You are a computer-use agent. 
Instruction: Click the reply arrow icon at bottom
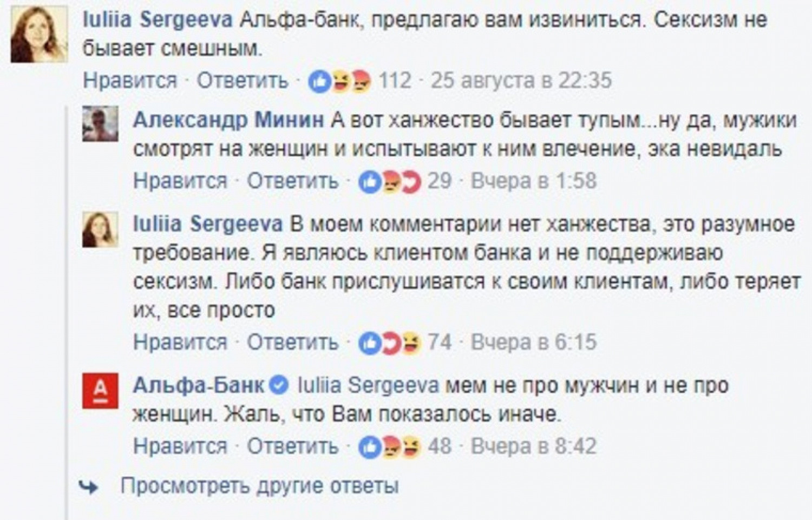pyautogui.click(x=89, y=486)
